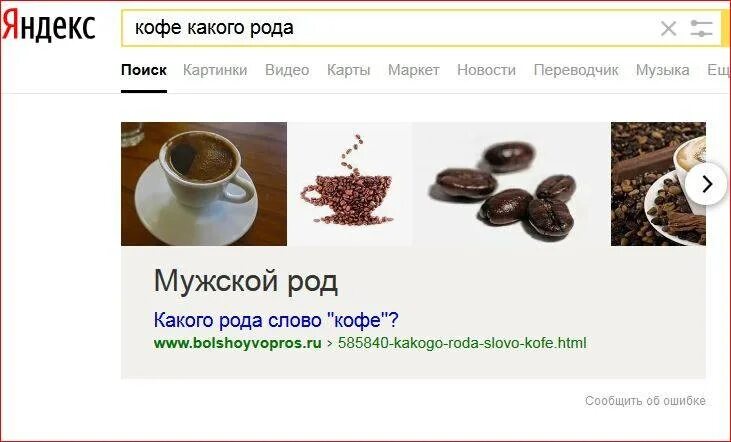
Task: Open the Карты tab
Action: pyautogui.click(x=348, y=70)
